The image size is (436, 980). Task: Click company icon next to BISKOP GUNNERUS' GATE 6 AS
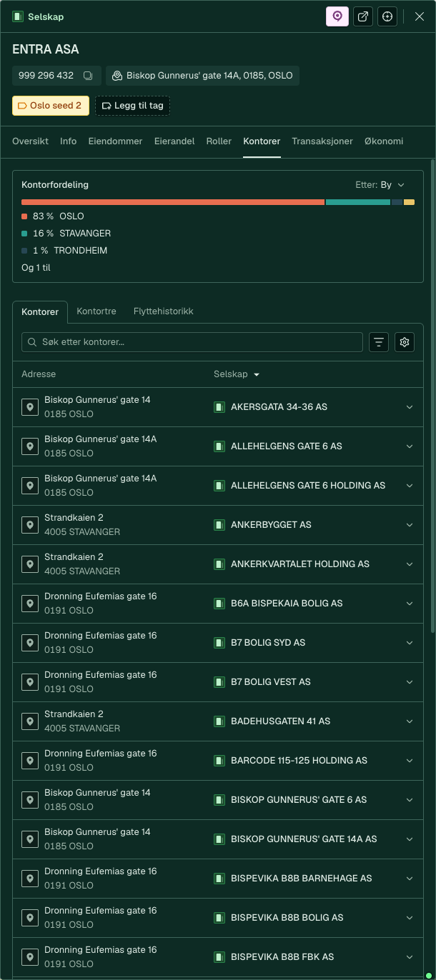coord(219,800)
